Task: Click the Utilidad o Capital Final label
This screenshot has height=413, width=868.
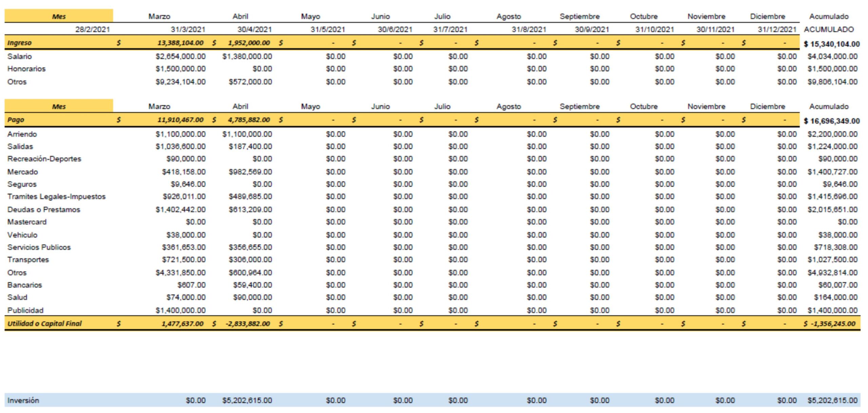Action: (44, 323)
